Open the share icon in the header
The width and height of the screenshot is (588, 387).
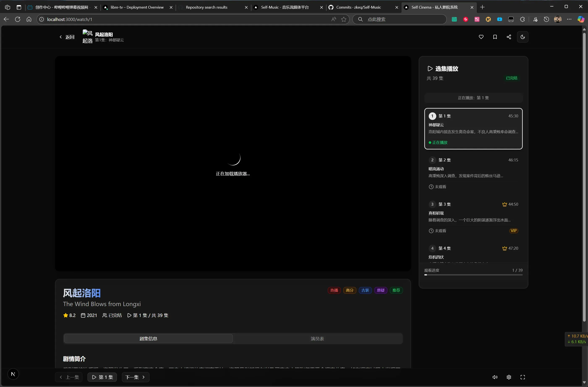509,37
